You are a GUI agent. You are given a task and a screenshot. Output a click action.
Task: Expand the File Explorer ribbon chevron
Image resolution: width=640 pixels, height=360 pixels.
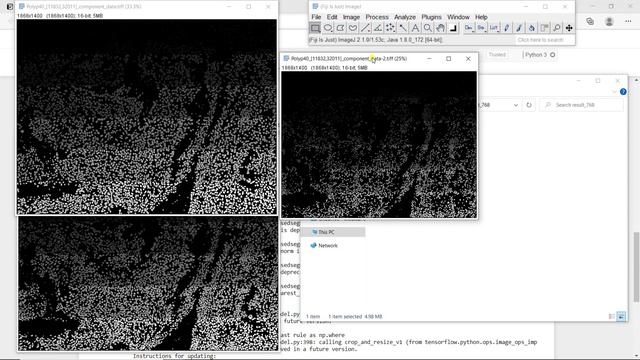(615, 92)
